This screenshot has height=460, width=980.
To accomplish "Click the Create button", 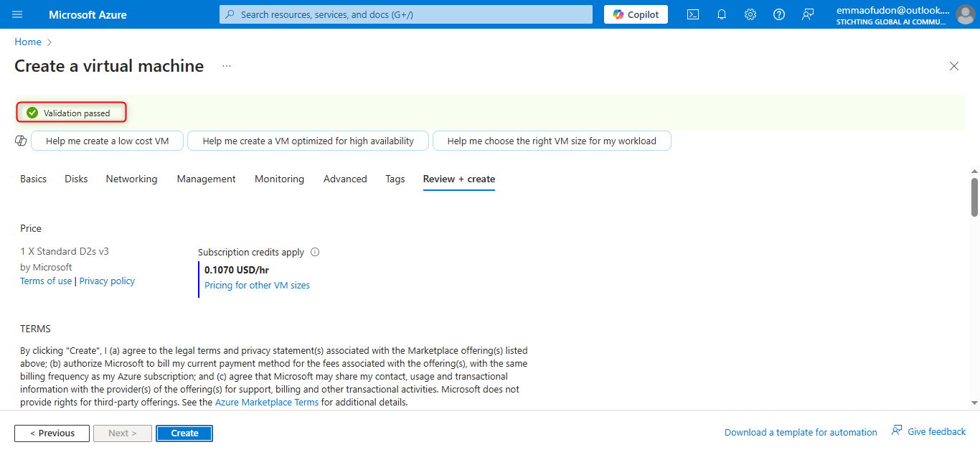I will pos(184,433).
